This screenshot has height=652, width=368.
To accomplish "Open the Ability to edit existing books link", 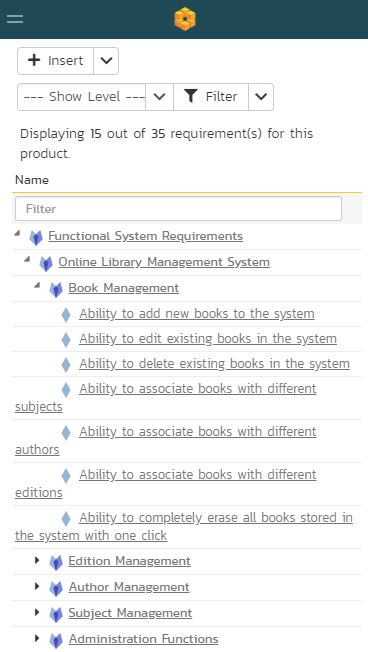I will click(208, 339).
